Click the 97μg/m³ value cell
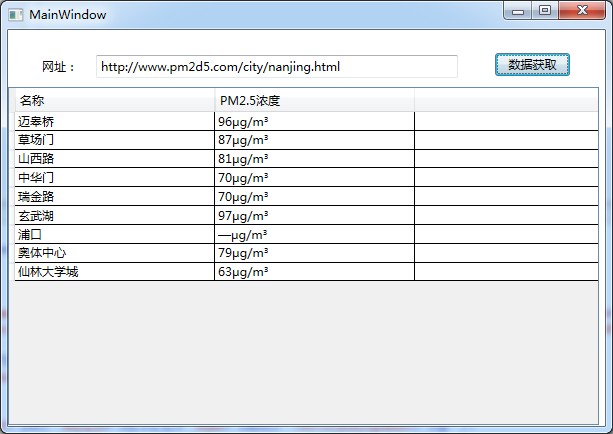Image resolution: width=613 pixels, height=434 pixels. [314, 215]
